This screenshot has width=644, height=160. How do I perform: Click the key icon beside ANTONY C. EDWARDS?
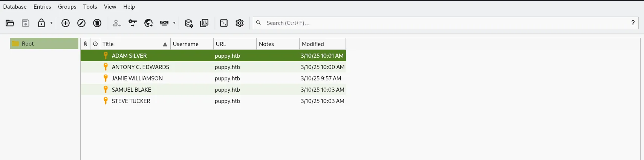click(106, 67)
